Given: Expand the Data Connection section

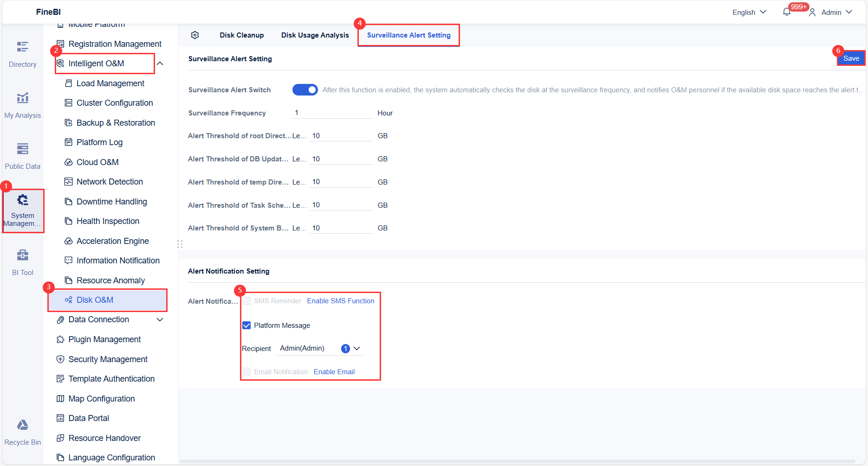Looking at the screenshot, I should [x=160, y=319].
